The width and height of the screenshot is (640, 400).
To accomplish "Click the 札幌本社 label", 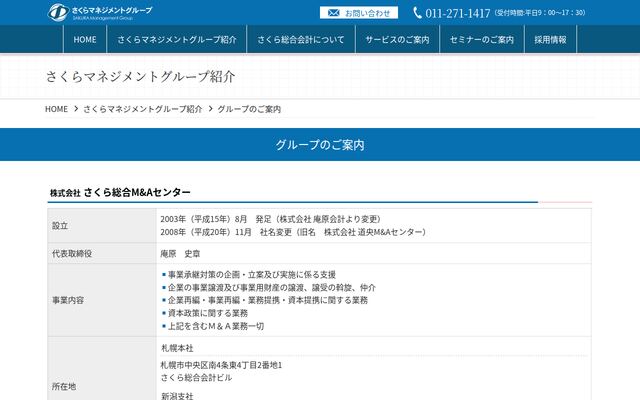I will 177,348.
